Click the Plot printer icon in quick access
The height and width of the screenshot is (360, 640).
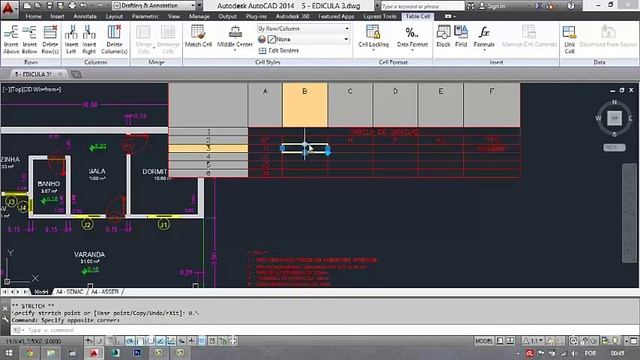click(72, 6)
